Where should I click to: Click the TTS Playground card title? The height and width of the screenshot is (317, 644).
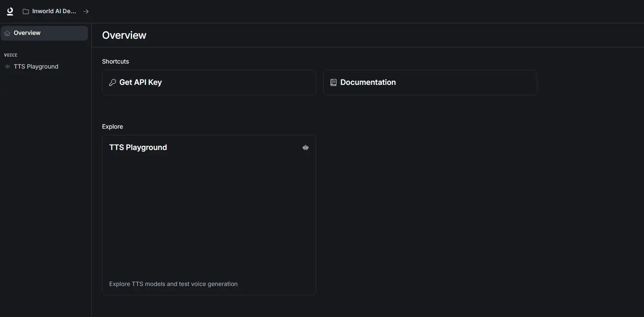click(138, 147)
